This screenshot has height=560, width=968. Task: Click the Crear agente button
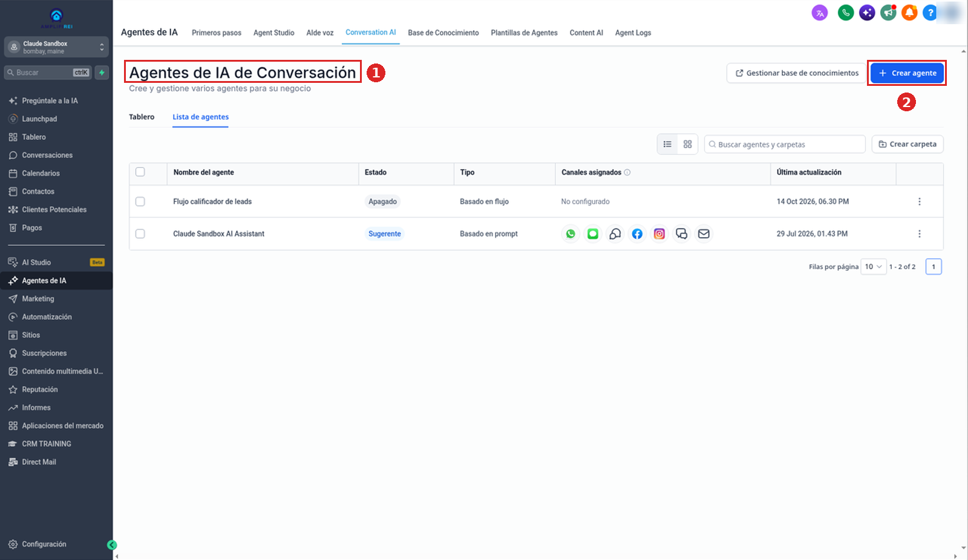click(907, 73)
